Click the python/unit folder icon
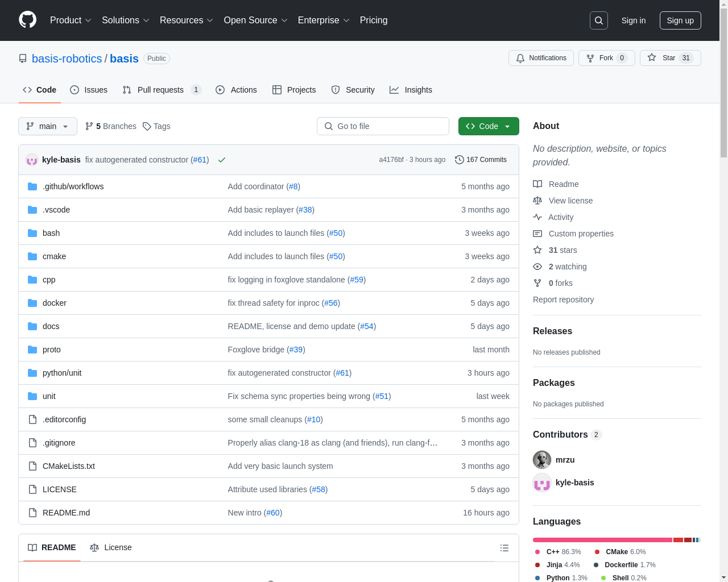This screenshot has width=728, height=582. click(32, 373)
